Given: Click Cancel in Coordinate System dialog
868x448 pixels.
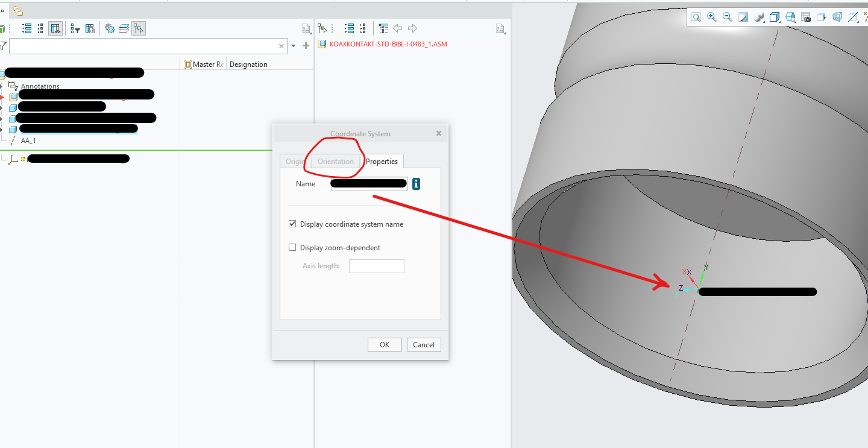Looking at the screenshot, I should click(424, 345).
